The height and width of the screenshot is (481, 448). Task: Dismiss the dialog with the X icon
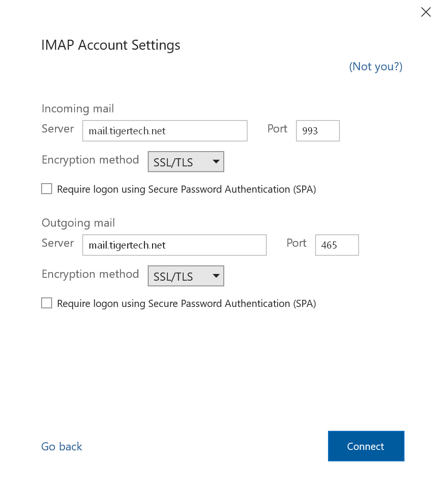click(x=426, y=12)
